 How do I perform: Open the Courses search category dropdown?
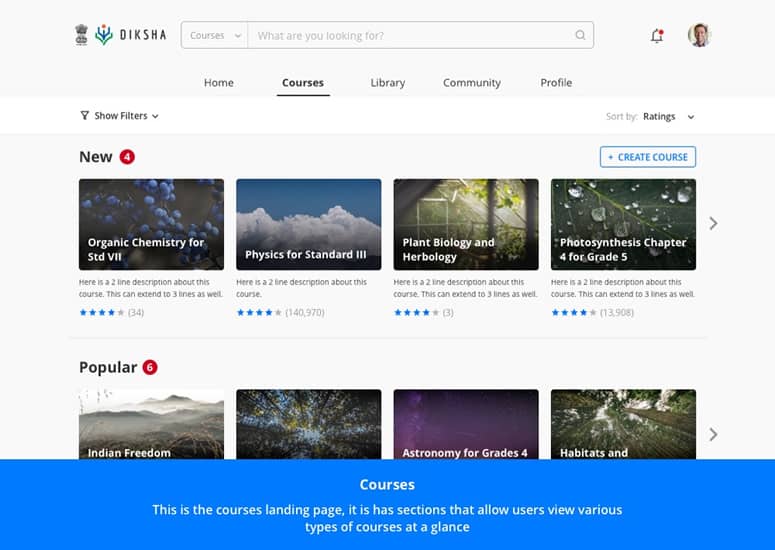215,36
